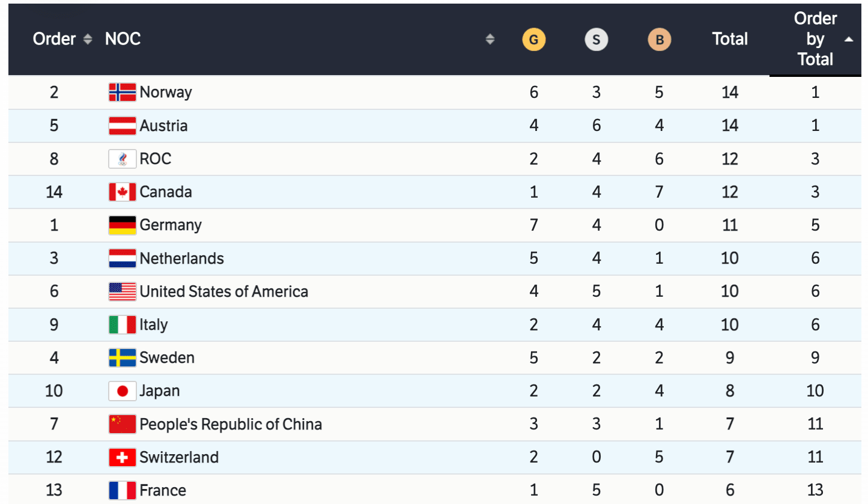Sort table using the Order column arrows

(x=88, y=40)
